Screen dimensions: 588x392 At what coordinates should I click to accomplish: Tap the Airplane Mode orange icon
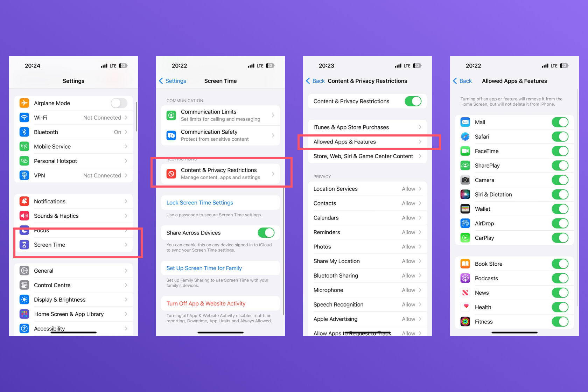[24, 103]
